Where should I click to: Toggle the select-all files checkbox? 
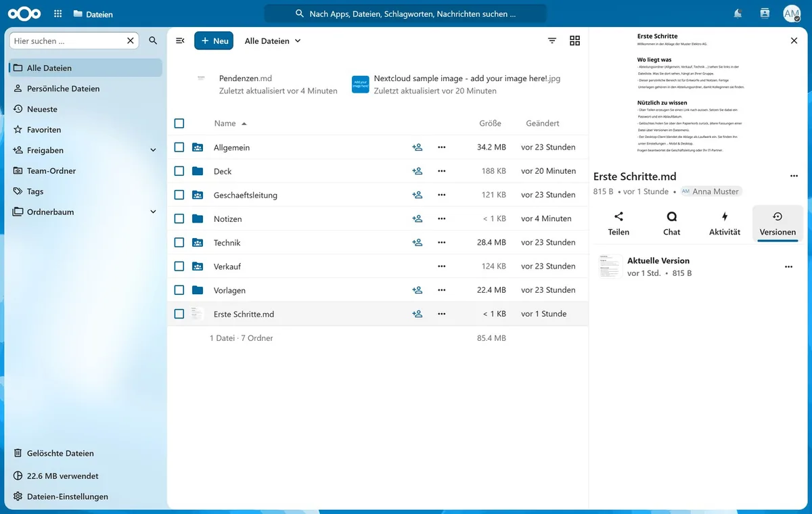[179, 123]
